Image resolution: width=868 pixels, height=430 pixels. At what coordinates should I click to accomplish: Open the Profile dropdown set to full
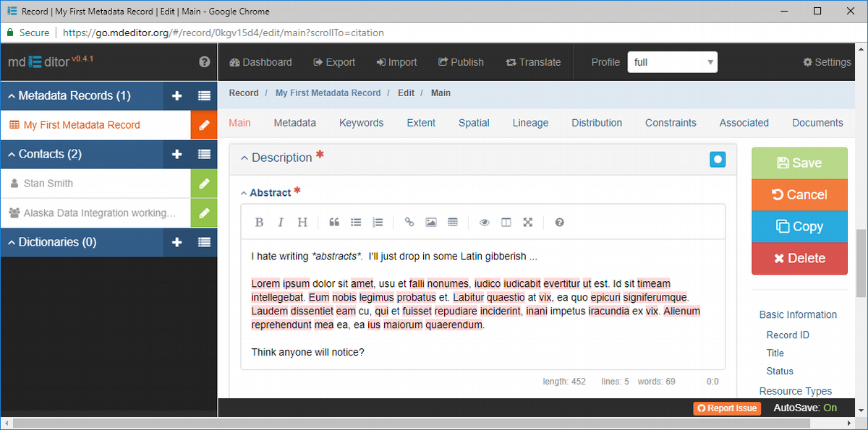pyautogui.click(x=673, y=62)
